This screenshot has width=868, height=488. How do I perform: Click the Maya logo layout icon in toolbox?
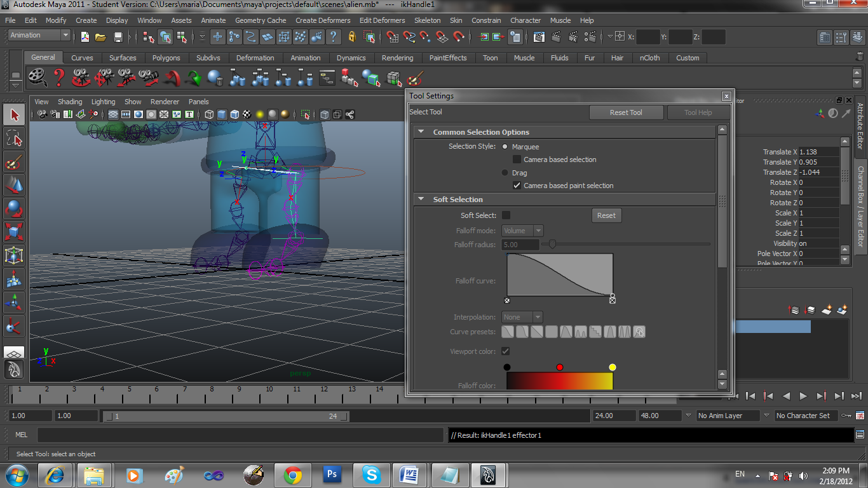pyautogui.click(x=14, y=369)
